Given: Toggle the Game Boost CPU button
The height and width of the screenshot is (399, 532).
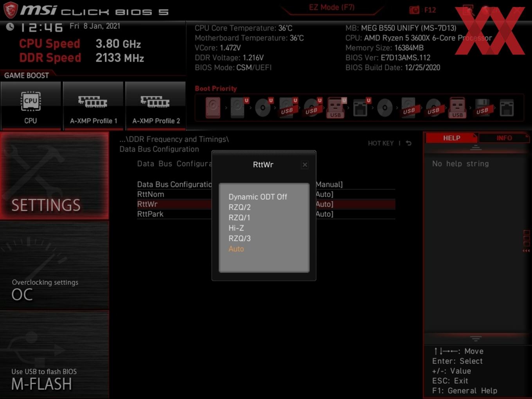Looking at the screenshot, I should 31,106.
